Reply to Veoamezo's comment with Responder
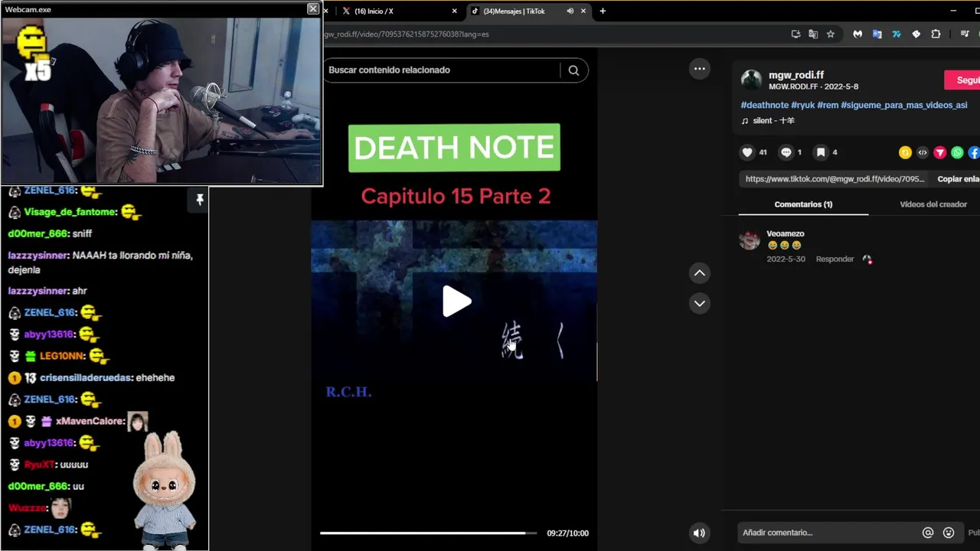The image size is (980, 551). (x=835, y=259)
